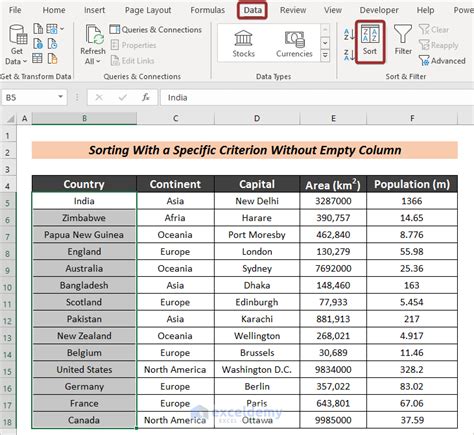Click the Sort Z to A icon

(349, 55)
